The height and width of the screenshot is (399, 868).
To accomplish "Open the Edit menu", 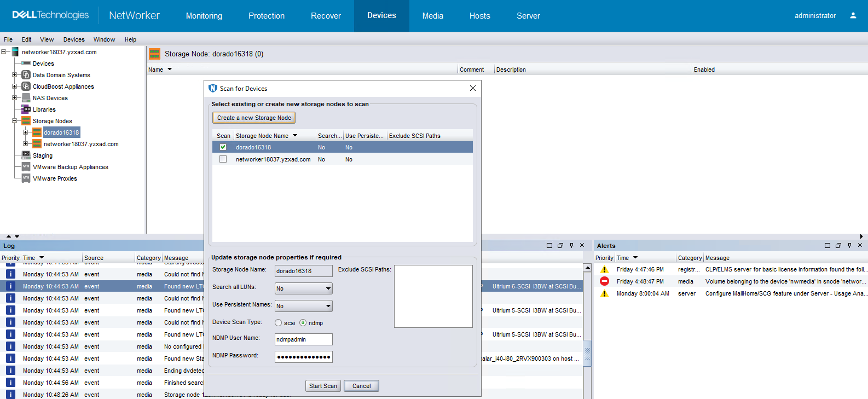I will tap(26, 39).
